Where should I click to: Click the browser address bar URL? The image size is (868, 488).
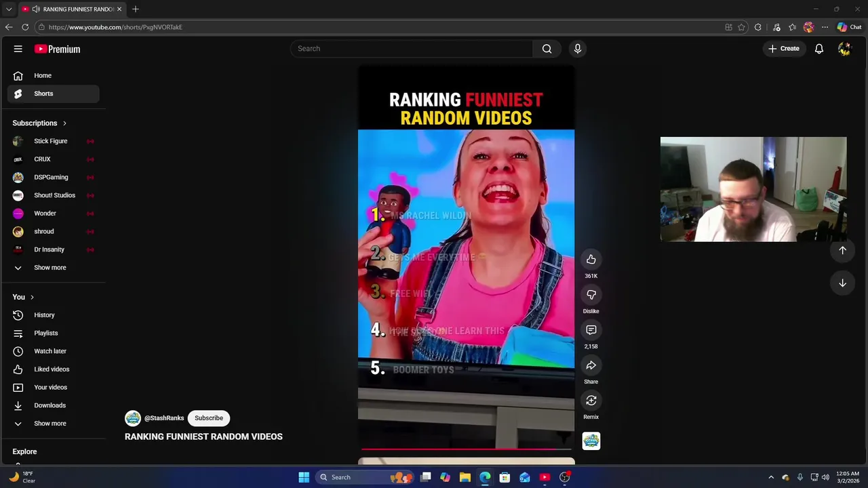[x=115, y=27]
